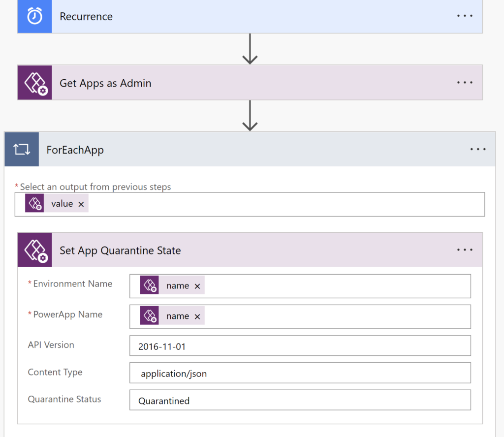The height and width of the screenshot is (437, 504).
Task: Click the Content Type label
Action: tap(55, 372)
